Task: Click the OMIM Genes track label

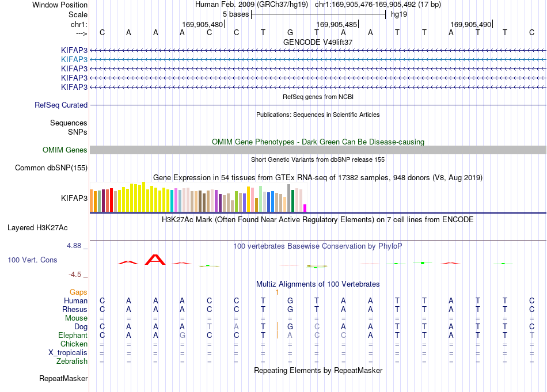Action: (65, 150)
